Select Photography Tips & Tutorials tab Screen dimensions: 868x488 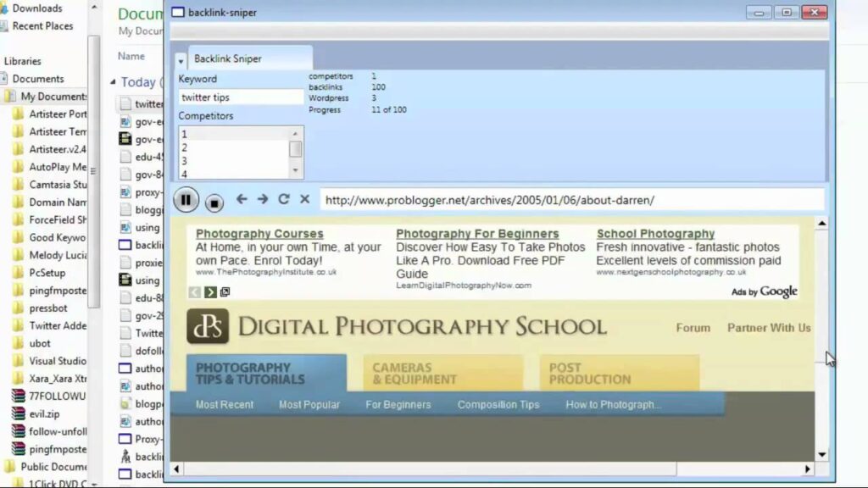coord(267,373)
